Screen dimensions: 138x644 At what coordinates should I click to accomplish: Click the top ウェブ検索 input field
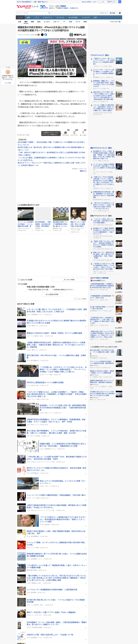(x=102, y=2)
